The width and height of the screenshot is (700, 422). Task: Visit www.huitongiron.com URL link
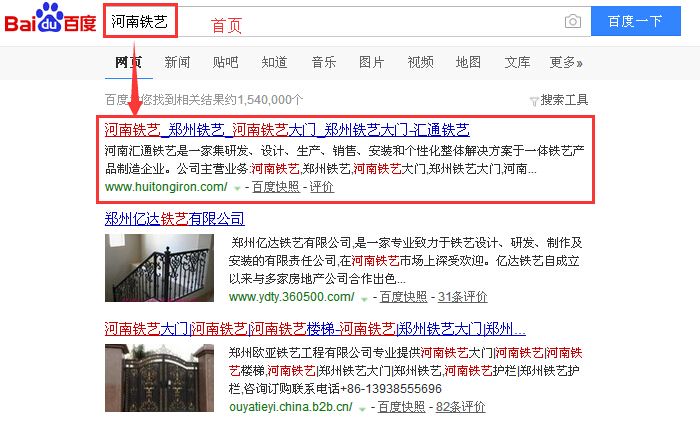click(166, 187)
